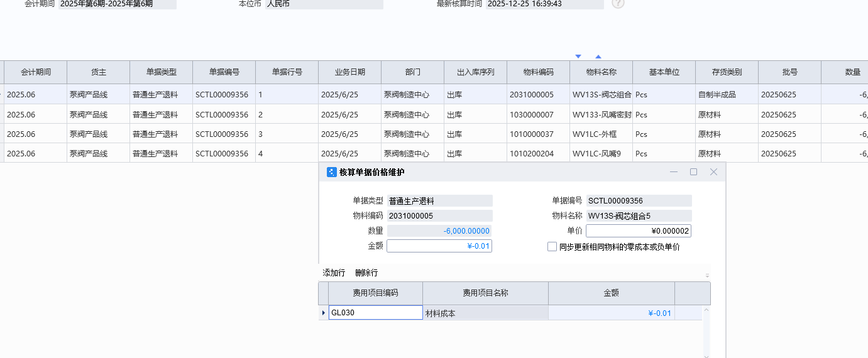Click 添加行 to add a row
The width and height of the screenshot is (868, 358).
click(334, 273)
